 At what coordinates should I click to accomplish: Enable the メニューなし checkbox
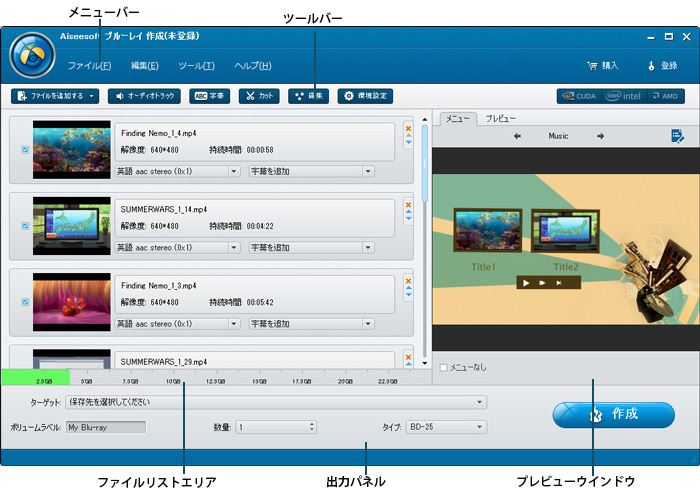coord(444,367)
